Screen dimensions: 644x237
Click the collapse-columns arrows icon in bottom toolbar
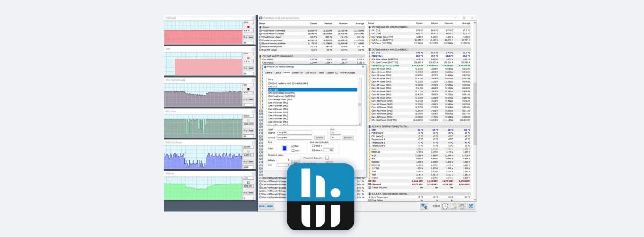pos(270,205)
